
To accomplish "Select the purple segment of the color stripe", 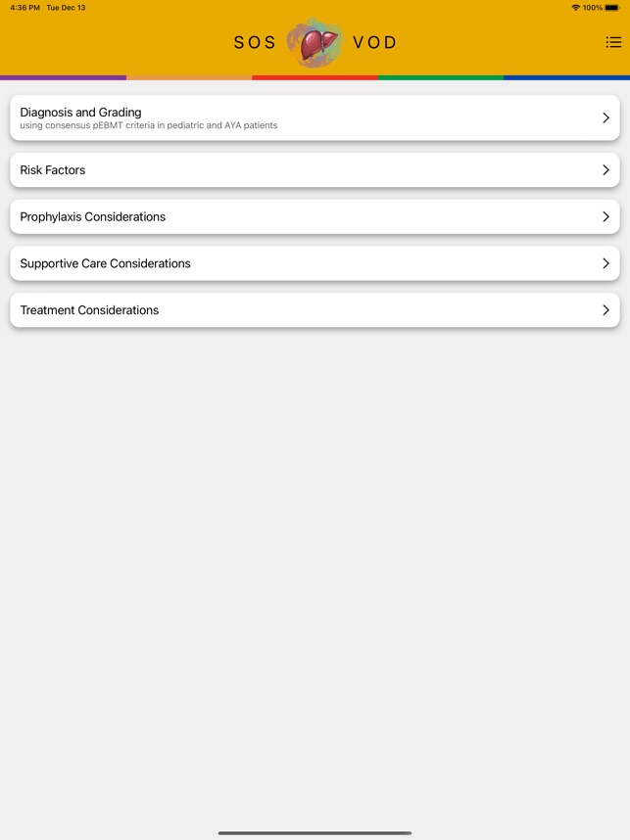I will [x=63, y=76].
